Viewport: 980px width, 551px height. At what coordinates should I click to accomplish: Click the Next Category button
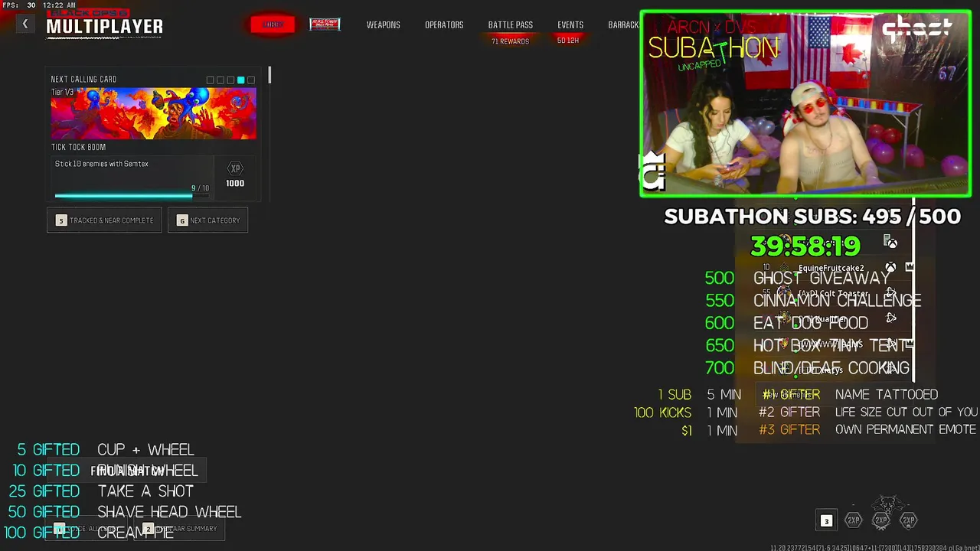click(207, 220)
